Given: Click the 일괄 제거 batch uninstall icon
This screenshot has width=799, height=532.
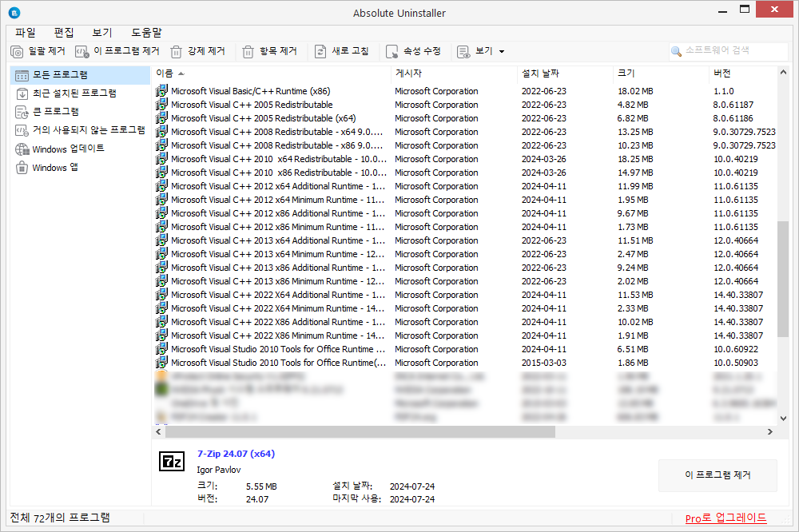Looking at the screenshot, I should [x=17, y=51].
